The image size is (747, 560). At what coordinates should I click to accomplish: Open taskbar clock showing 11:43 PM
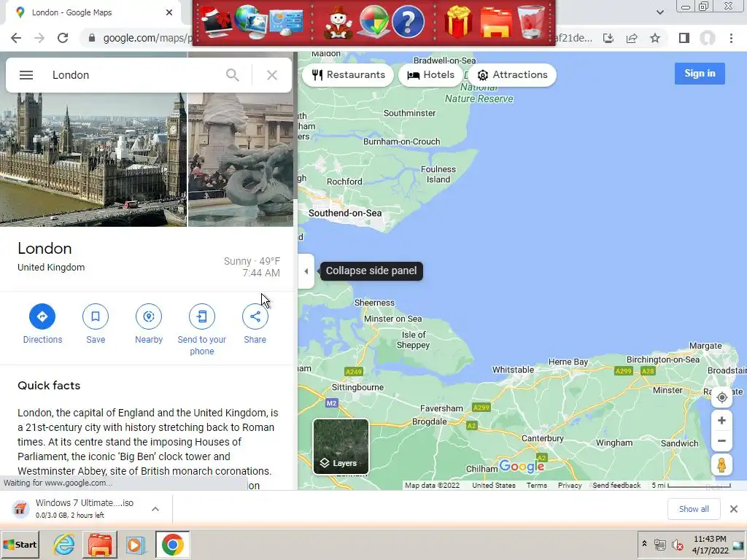[710, 544]
